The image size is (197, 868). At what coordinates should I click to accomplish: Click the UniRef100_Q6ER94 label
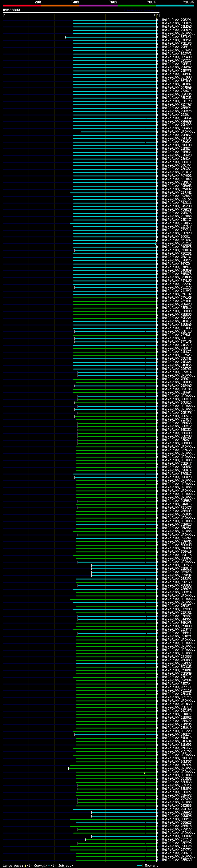coord(176,108)
